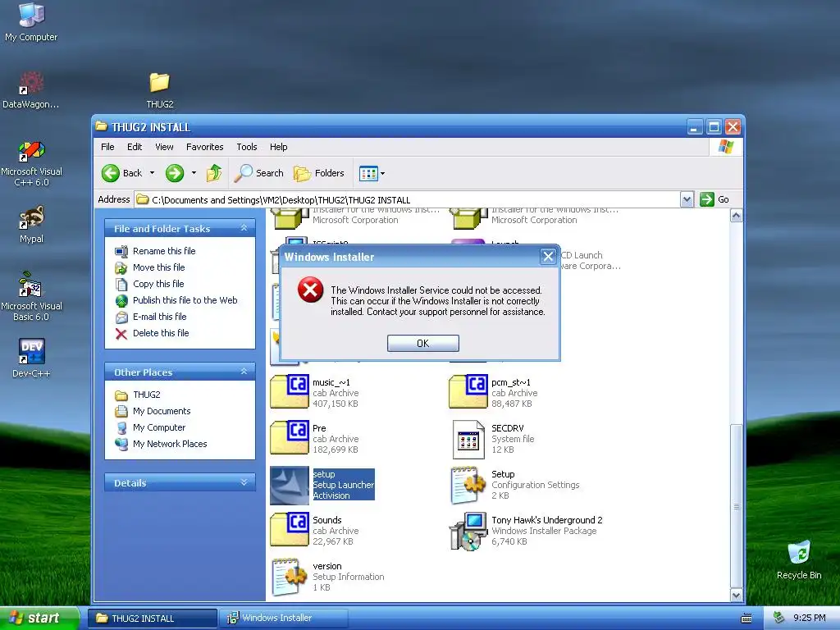Click the file list scroll down arrow
Image resolution: width=840 pixels, height=630 pixels.
point(736,595)
